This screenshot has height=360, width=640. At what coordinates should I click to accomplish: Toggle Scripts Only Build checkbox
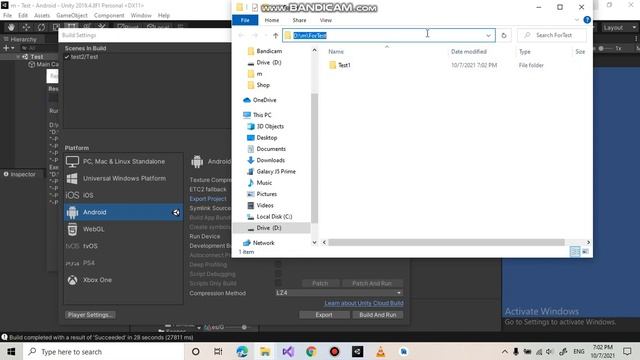pos(278,283)
